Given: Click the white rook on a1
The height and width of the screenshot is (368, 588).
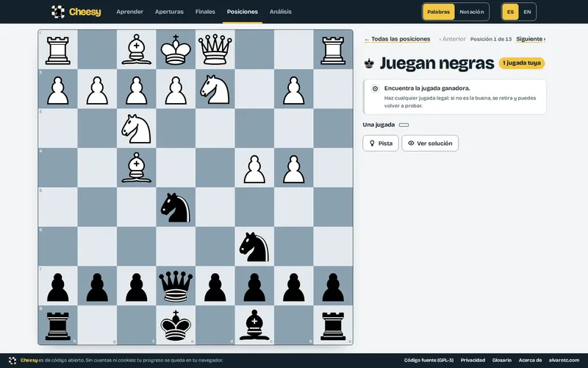Looking at the screenshot, I should (333, 49).
